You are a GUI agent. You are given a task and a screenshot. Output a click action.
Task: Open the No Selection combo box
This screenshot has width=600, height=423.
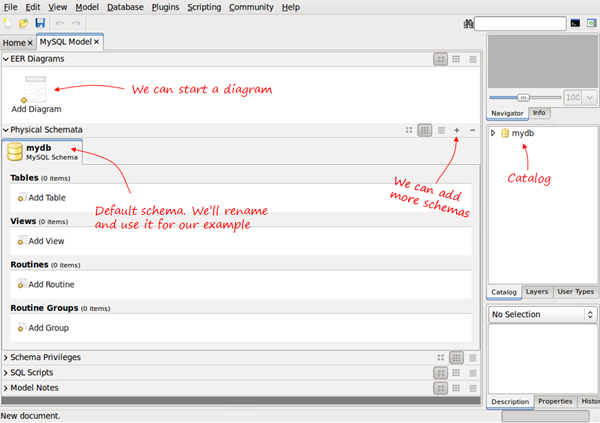(x=542, y=315)
